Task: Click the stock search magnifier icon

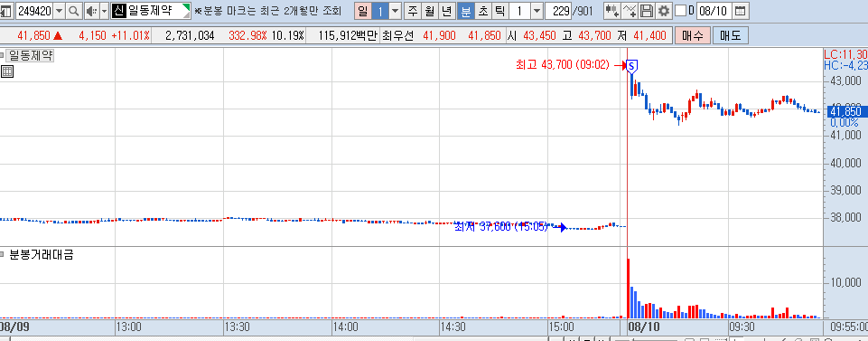Action: (x=74, y=11)
